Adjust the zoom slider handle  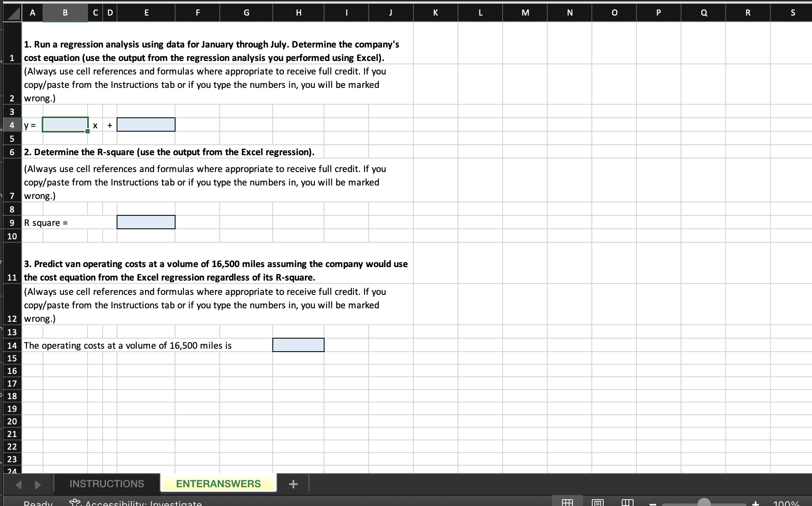click(704, 502)
